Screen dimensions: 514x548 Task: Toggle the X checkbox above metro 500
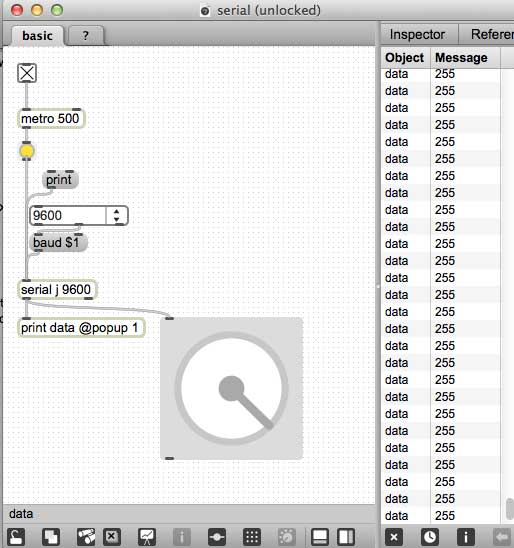tap(27, 73)
